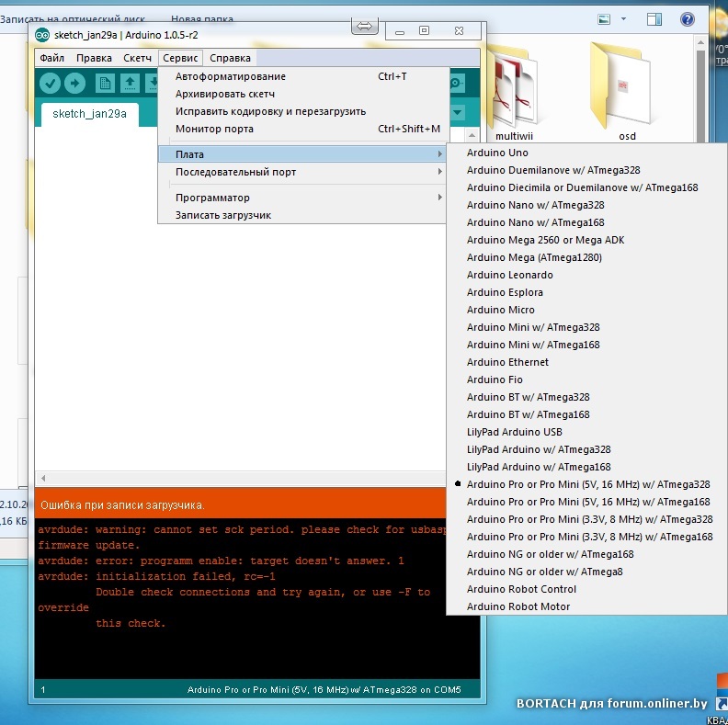Click the Open sketch up-arrow icon
728x725 pixels.
131,84
